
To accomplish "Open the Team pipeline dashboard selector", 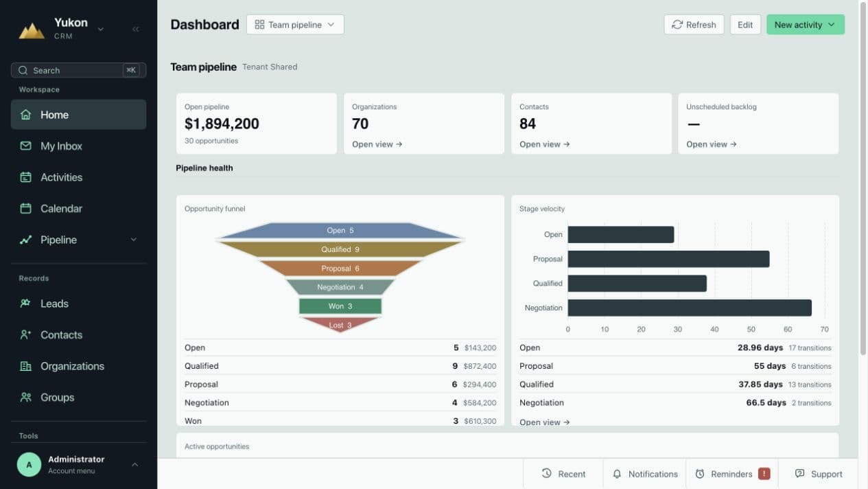I will click(295, 25).
